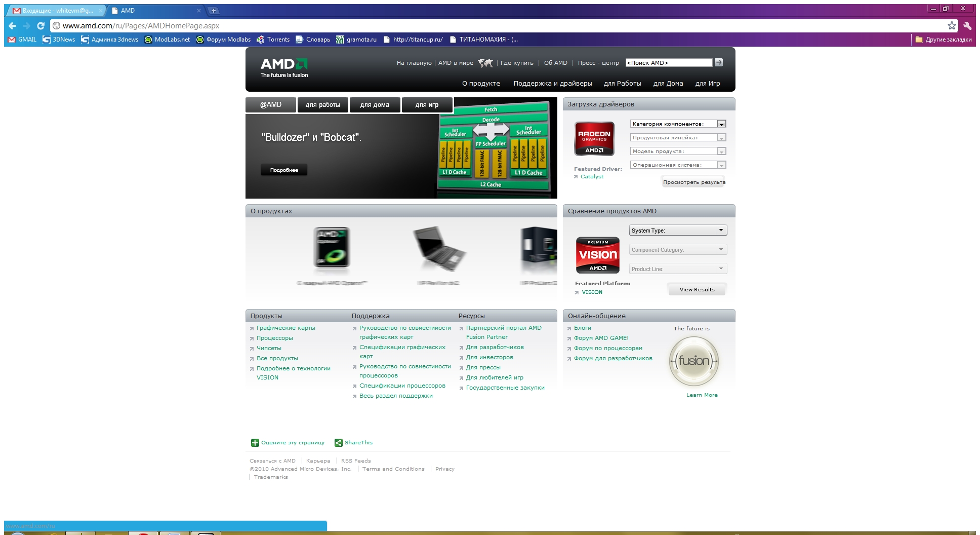
Task: Open the Для разработчиков resource link
Action: [495, 347]
